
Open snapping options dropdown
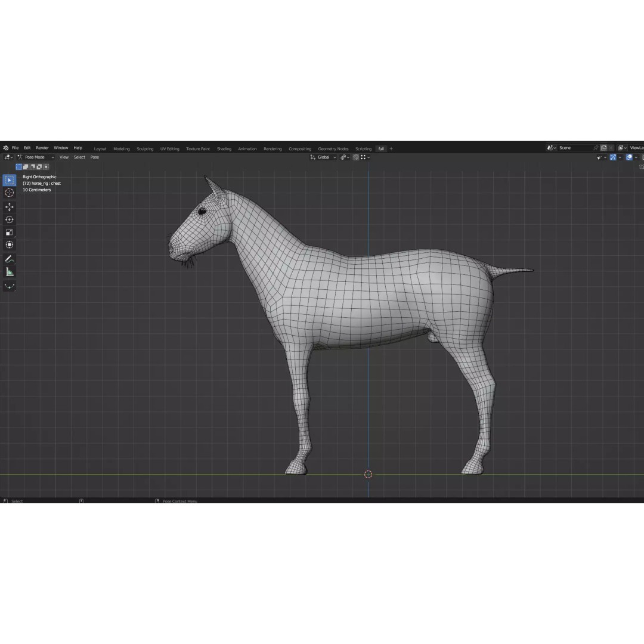(365, 157)
